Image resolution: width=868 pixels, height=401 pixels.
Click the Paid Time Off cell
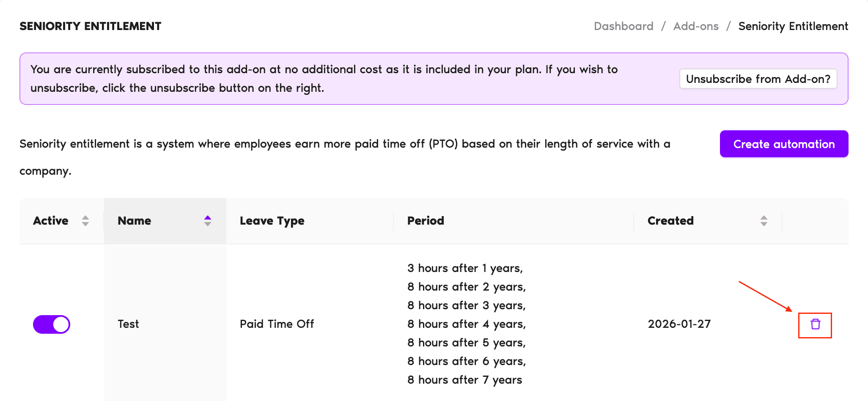pos(277,324)
